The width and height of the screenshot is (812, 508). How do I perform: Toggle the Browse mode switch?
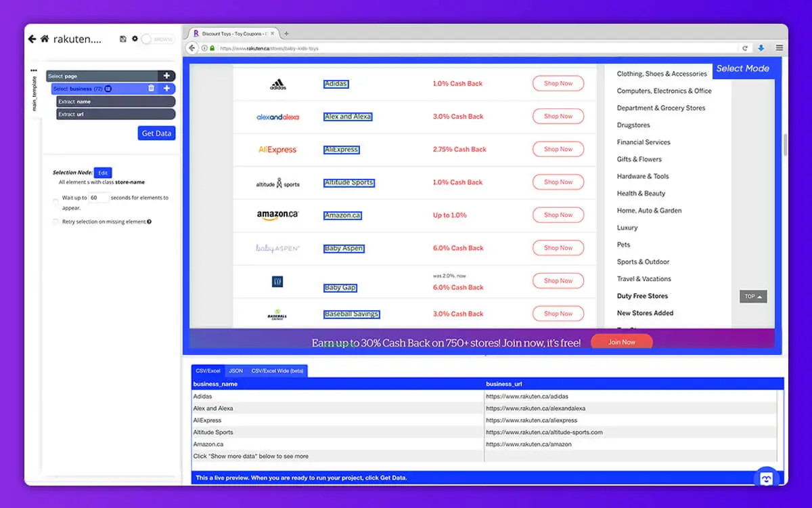click(158, 39)
